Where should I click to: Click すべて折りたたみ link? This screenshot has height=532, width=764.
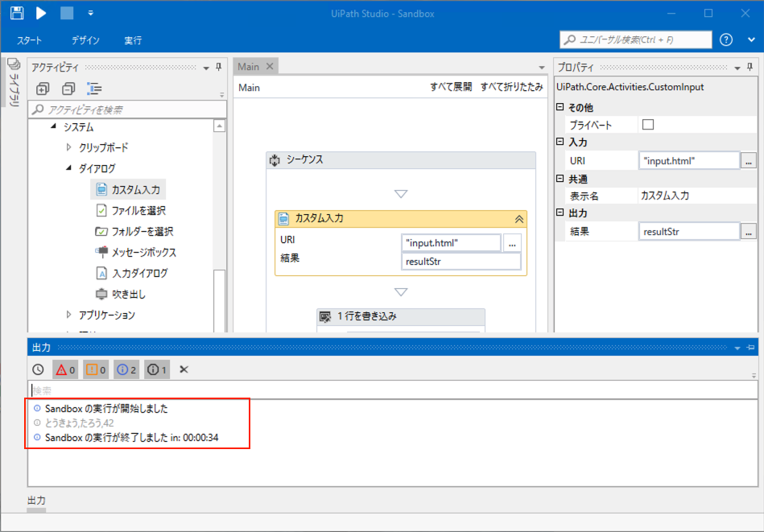coord(511,87)
